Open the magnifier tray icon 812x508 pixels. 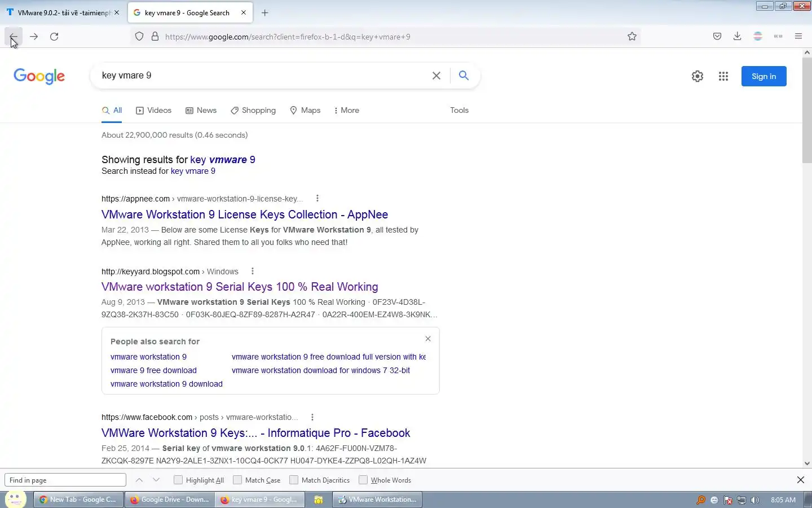(701, 500)
